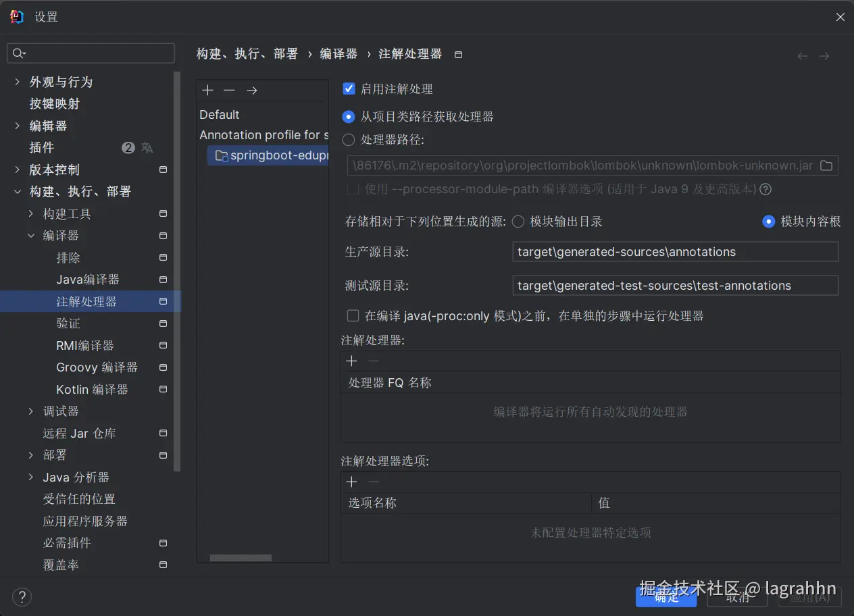
Task: Click the settings search field
Action: (x=91, y=52)
